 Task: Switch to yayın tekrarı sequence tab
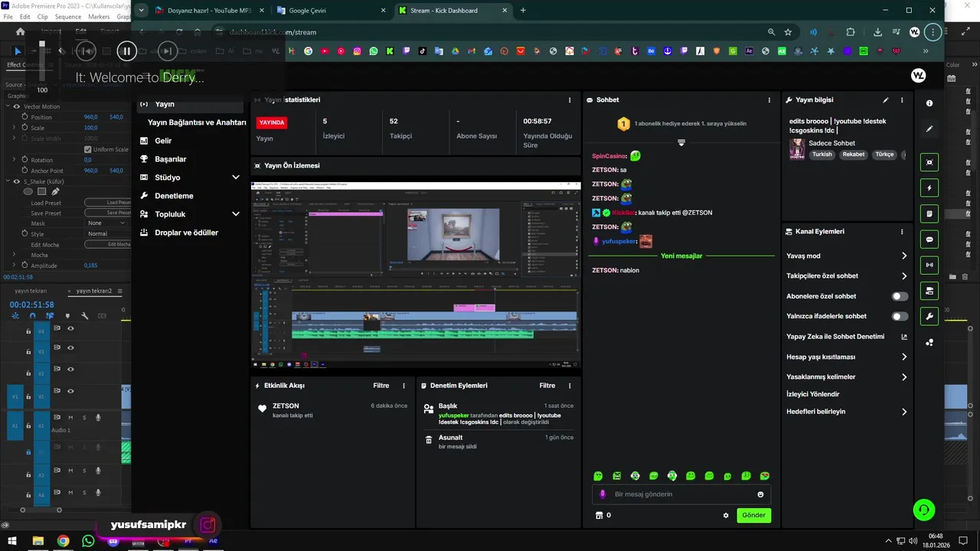point(31,291)
